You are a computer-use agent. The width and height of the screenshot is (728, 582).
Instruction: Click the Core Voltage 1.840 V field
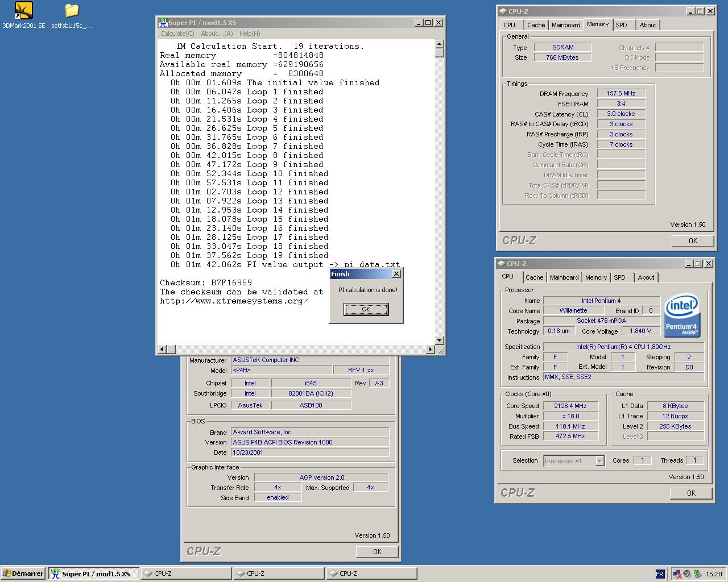(x=640, y=331)
